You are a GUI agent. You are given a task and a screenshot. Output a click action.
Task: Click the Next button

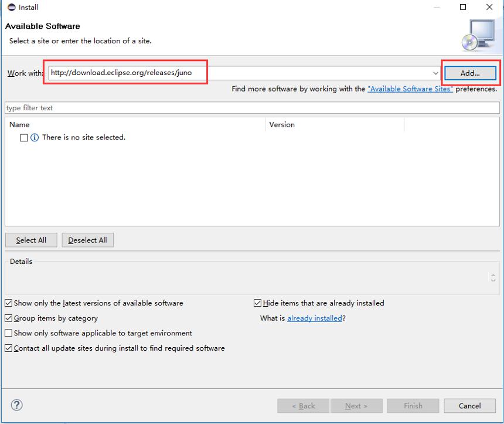click(x=356, y=406)
